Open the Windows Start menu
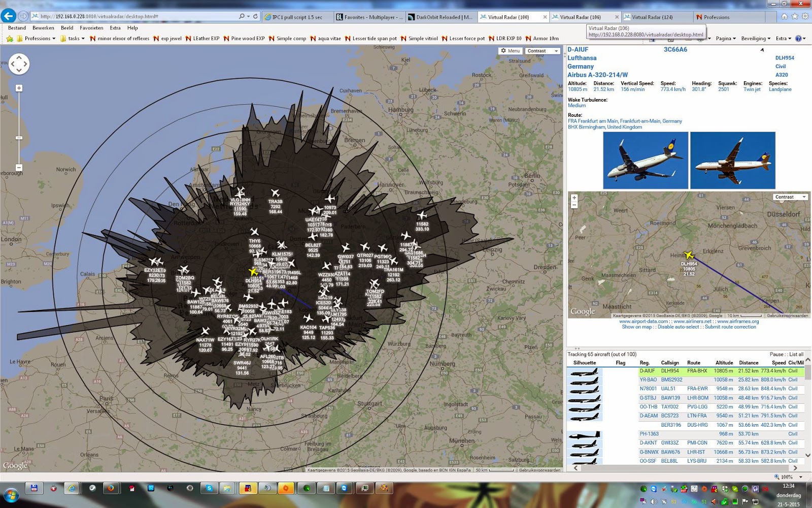The width and height of the screenshot is (812, 508). [x=11, y=494]
